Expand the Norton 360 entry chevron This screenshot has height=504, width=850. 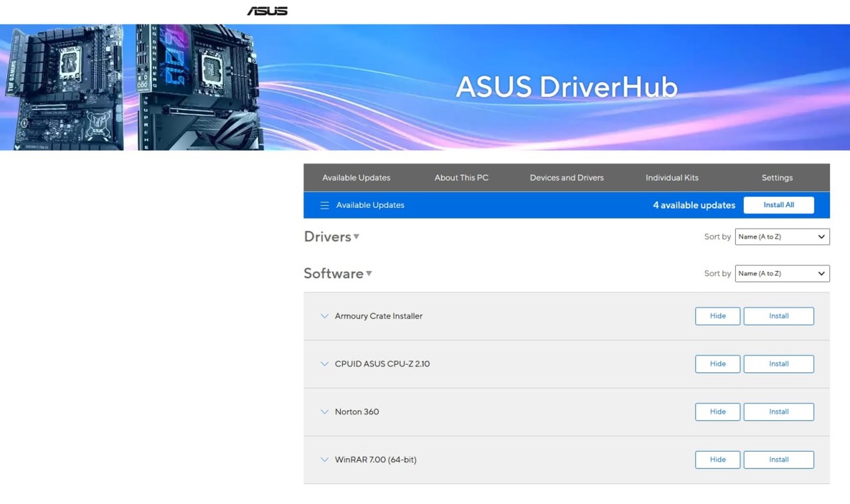tap(324, 412)
